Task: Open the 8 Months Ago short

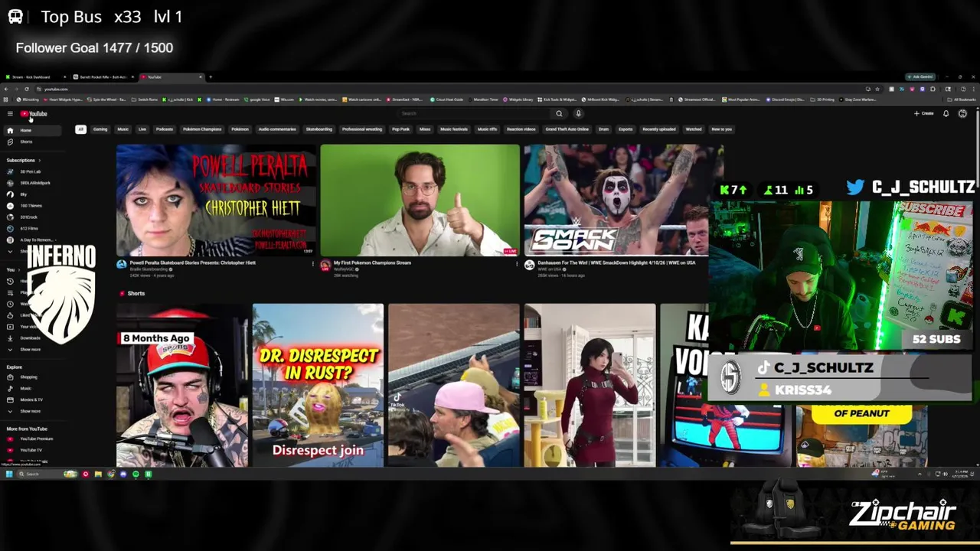Action: 182,385
